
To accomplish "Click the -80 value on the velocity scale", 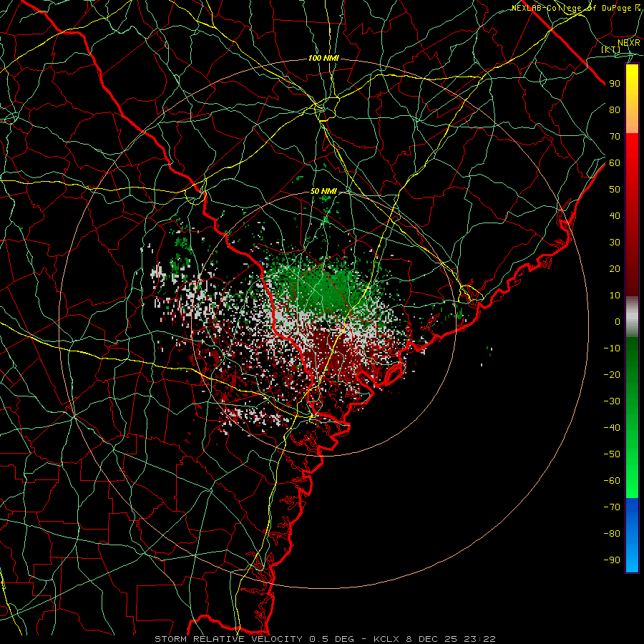I will pos(612,534).
